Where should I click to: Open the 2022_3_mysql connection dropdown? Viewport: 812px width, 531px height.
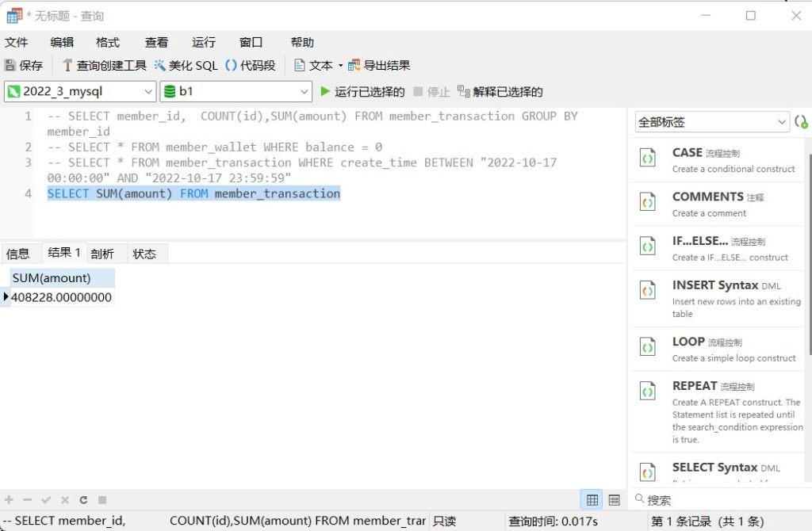coord(147,92)
